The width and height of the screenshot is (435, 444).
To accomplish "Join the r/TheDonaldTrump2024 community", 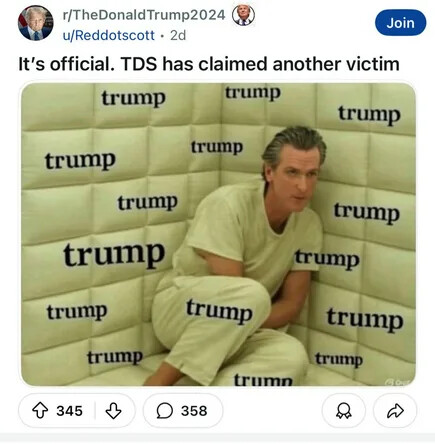I will [400, 23].
